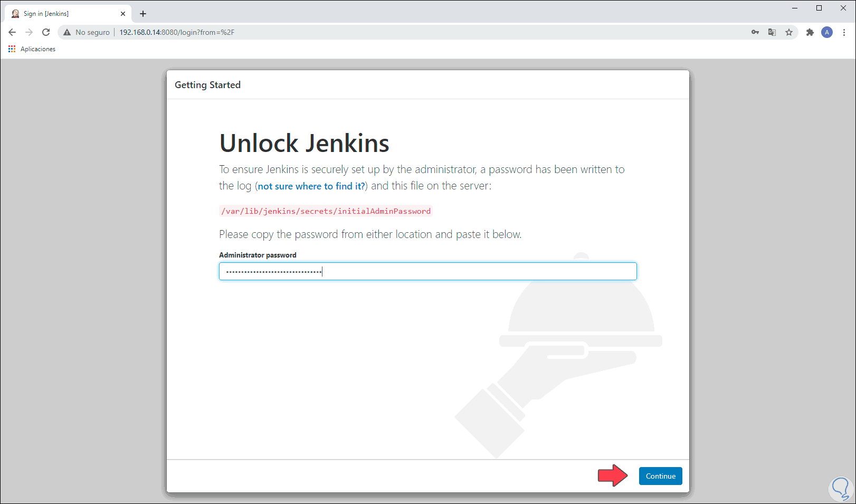Open the Chrome three-dot menu
The image size is (856, 504).
click(844, 32)
